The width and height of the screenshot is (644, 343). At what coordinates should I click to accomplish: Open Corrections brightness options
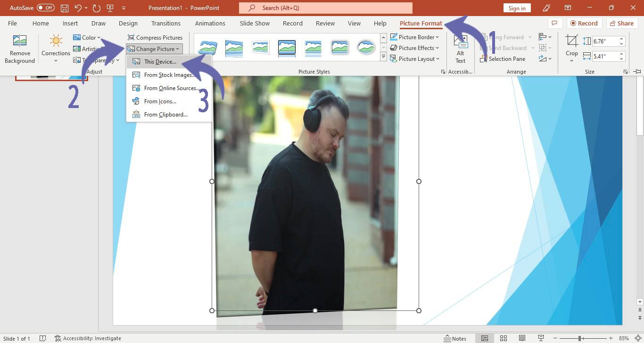56,49
